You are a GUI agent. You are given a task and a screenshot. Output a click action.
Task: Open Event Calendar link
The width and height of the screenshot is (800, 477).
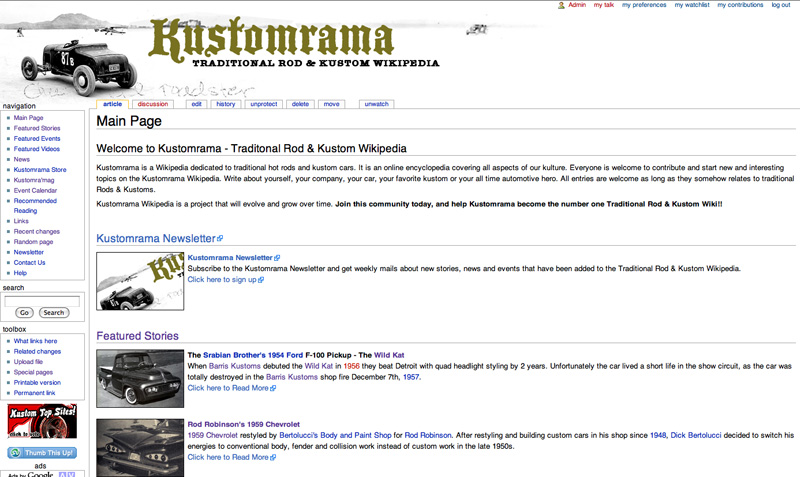point(35,191)
